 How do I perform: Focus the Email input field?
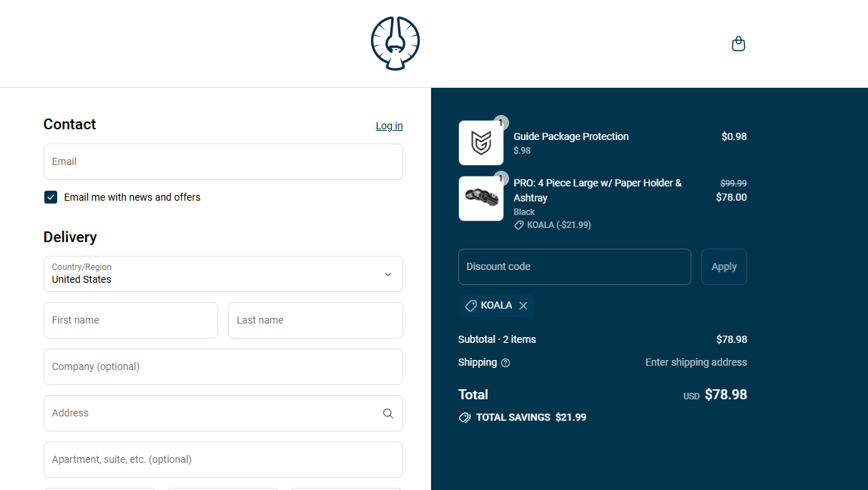pos(223,162)
